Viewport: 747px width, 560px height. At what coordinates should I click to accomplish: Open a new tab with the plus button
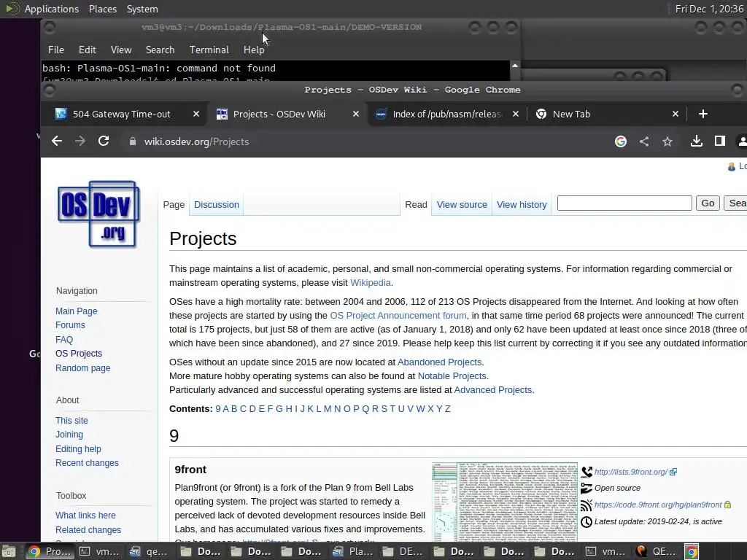pos(703,114)
